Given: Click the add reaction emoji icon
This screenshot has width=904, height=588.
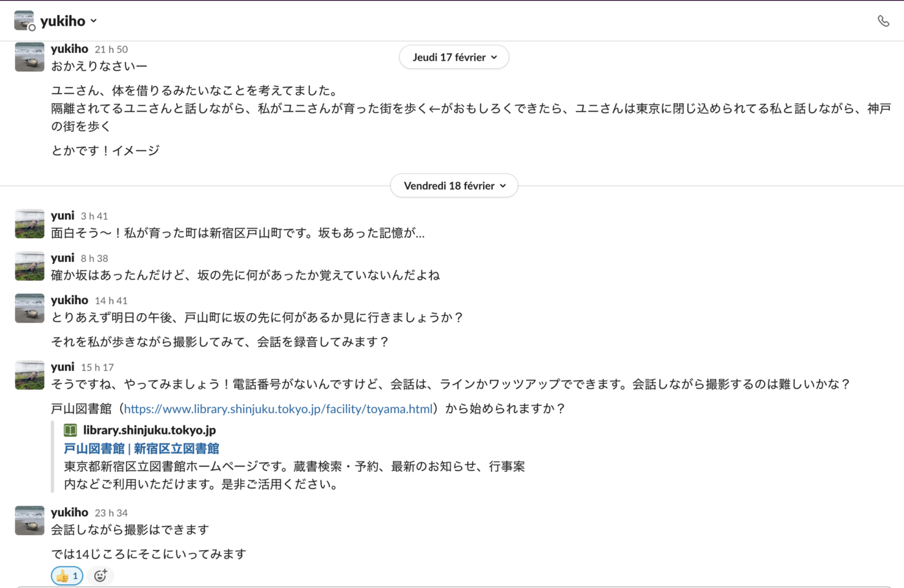Looking at the screenshot, I should click(x=100, y=576).
